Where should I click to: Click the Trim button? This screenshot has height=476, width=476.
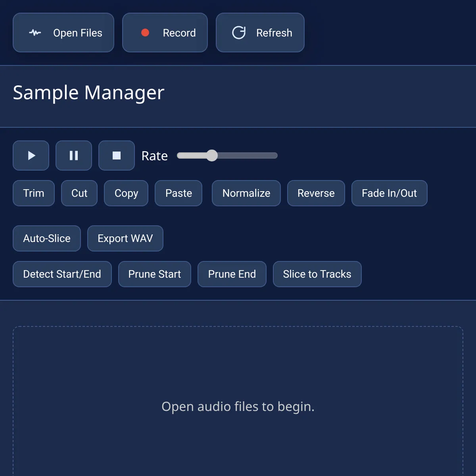(34, 193)
